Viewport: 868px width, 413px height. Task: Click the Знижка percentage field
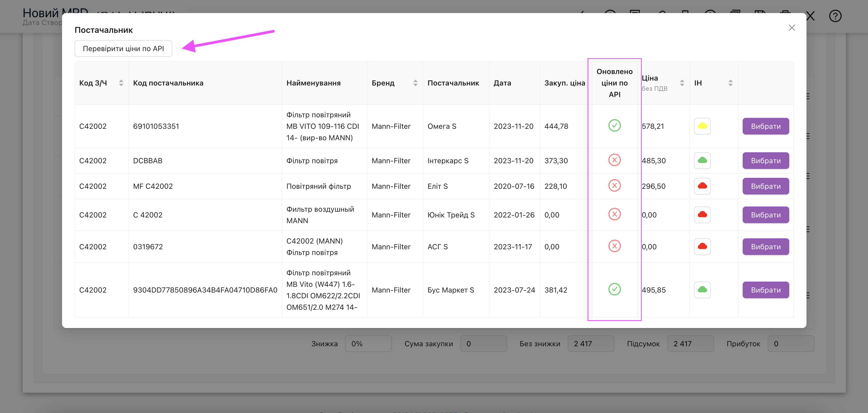[x=368, y=344]
